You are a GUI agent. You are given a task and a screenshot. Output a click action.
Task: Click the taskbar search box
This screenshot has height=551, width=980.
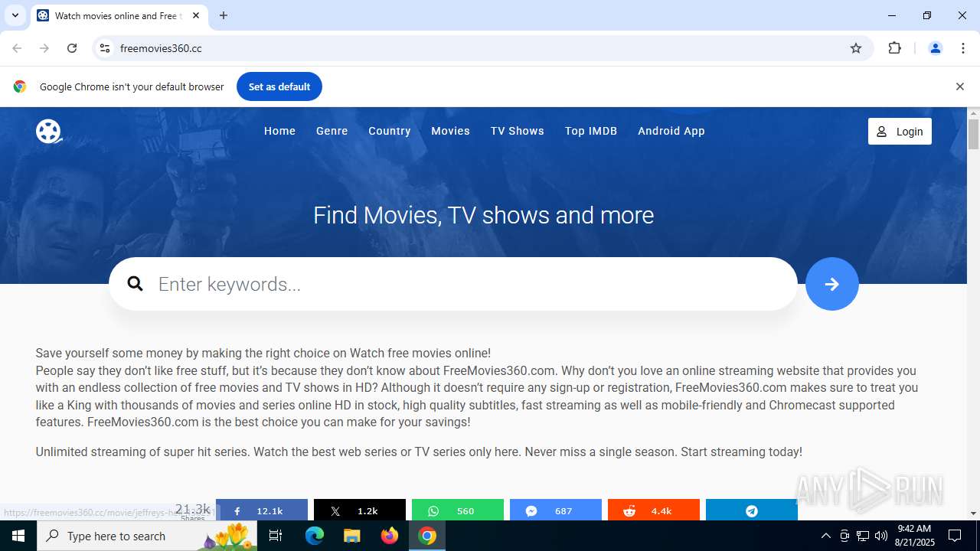(x=147, y=536)
